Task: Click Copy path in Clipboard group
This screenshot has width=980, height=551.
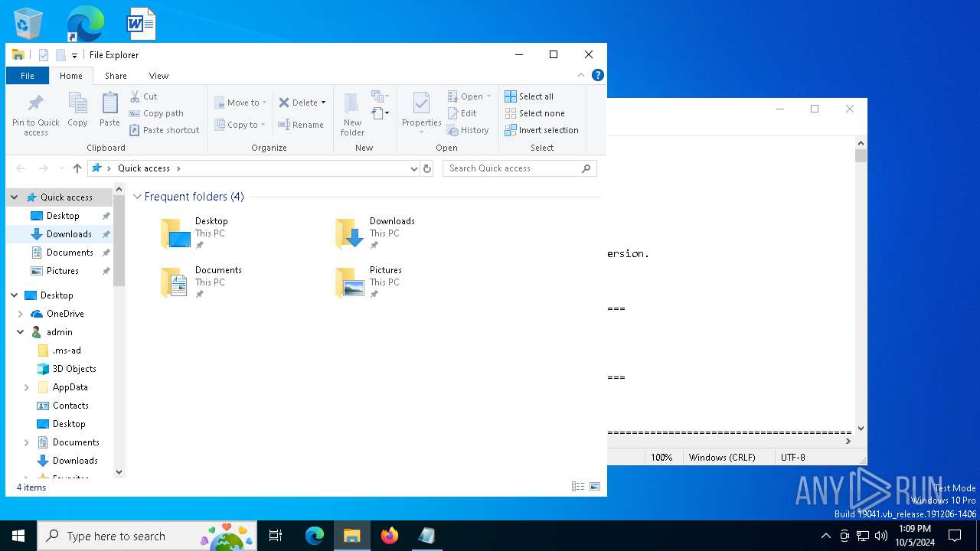Action: click(156, 113)
